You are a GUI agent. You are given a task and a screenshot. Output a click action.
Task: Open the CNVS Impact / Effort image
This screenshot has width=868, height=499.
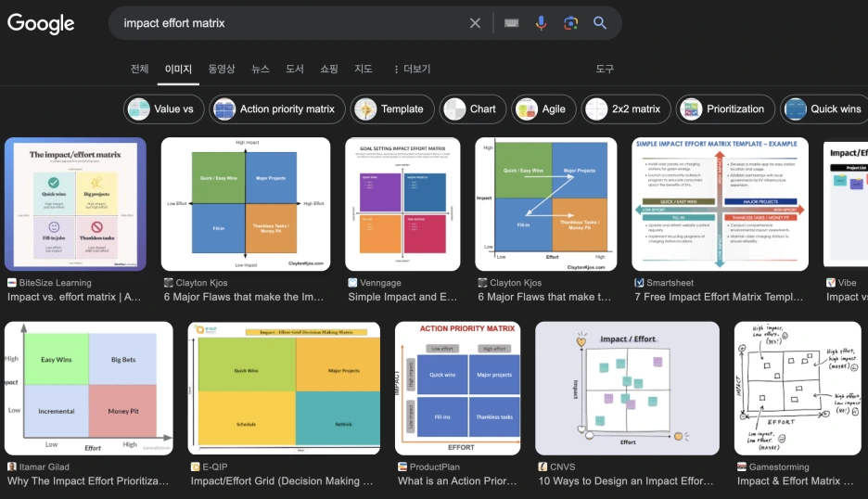point(627,389)
